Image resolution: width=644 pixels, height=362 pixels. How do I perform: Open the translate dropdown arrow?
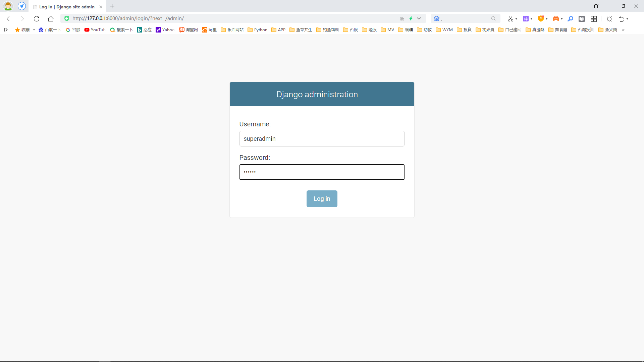tap(532, 19)
